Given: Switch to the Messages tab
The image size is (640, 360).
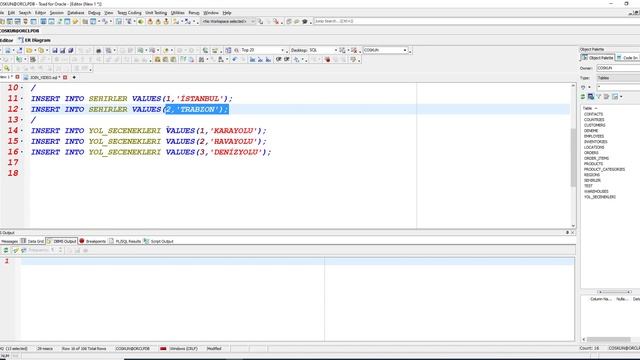Looking at the screenshot, I should click(x=9, y=241).
